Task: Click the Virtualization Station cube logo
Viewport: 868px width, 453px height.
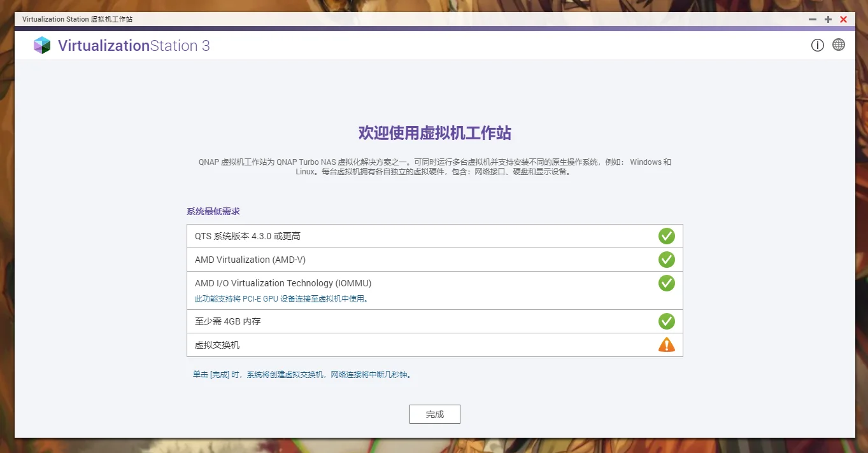Action: [42, 45]
